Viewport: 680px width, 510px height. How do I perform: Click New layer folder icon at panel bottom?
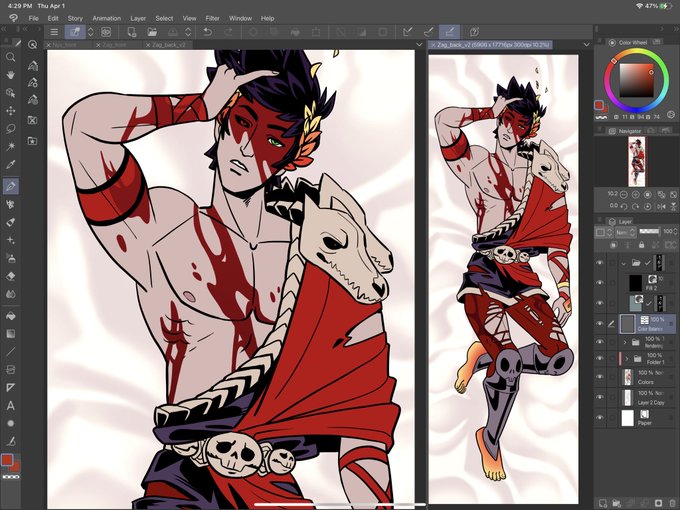(616, 503)
